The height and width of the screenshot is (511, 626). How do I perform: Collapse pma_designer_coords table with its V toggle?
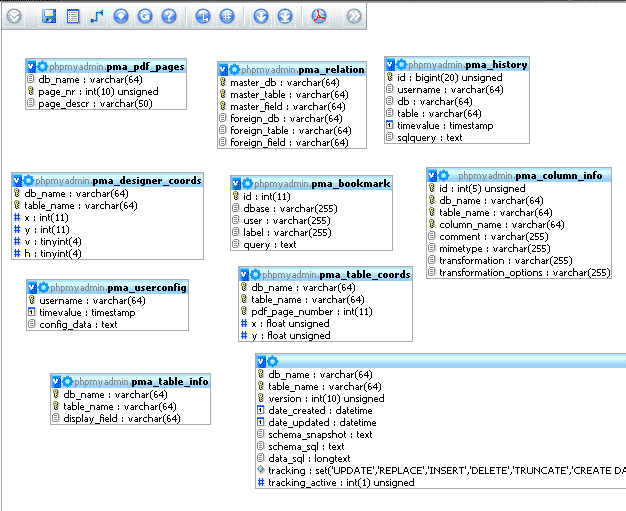(x=18, y=181)
